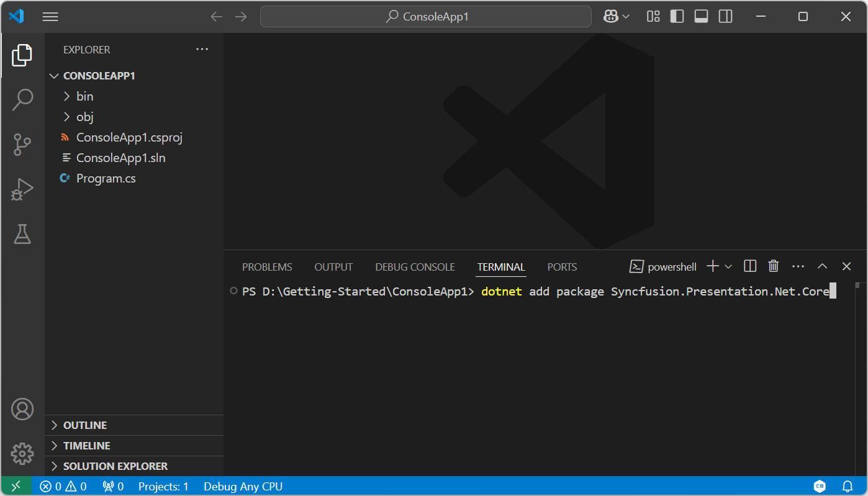Switch to the PROBLEMS tab
868x496 pixels.
point(267,267)
